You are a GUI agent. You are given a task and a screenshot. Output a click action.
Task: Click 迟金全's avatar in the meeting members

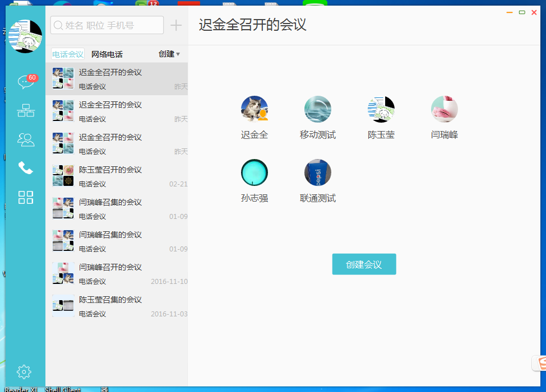[255, 109]
